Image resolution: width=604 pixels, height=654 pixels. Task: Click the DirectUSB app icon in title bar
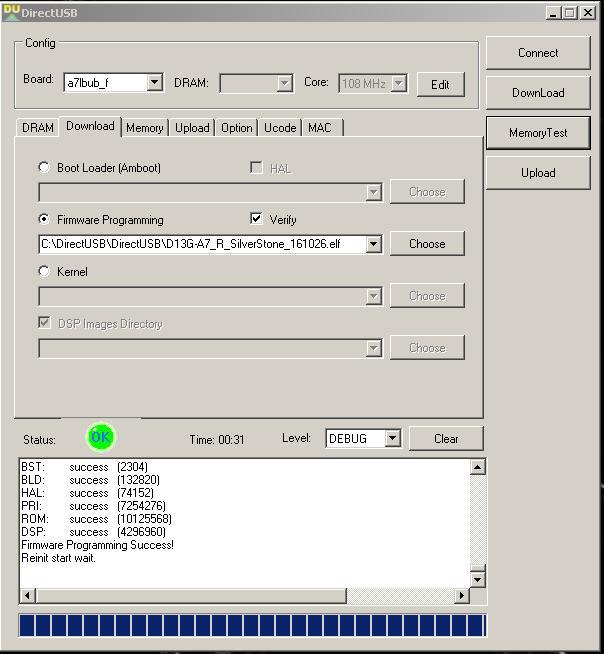pos(11,12)
